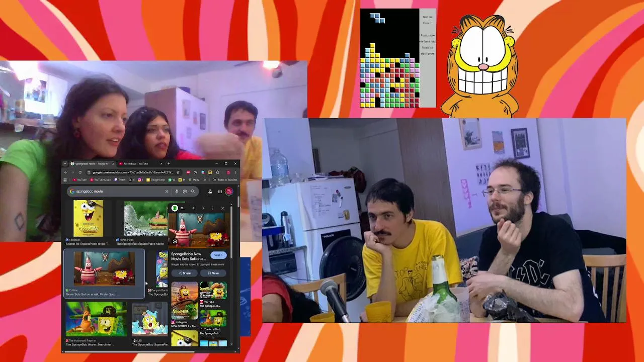Open the red extension icon in toolbar
Viewport: 644px width, 362px height.
click(x=188, y=172)
